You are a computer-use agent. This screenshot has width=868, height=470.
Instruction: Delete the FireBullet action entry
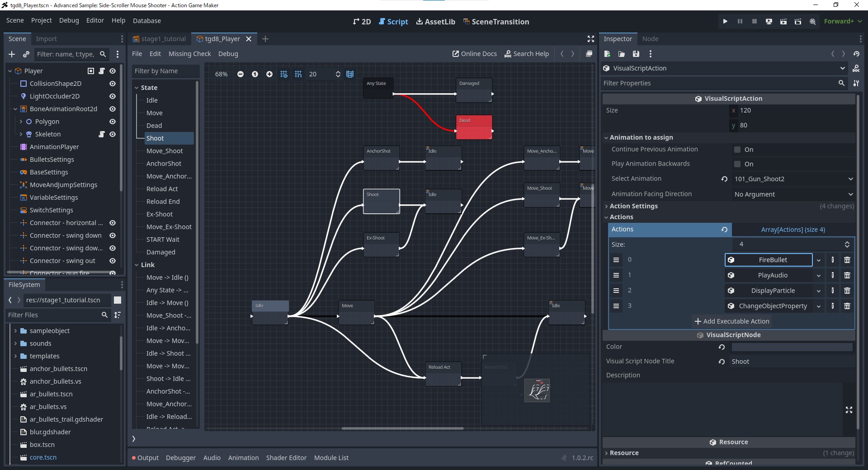(847, 260)
